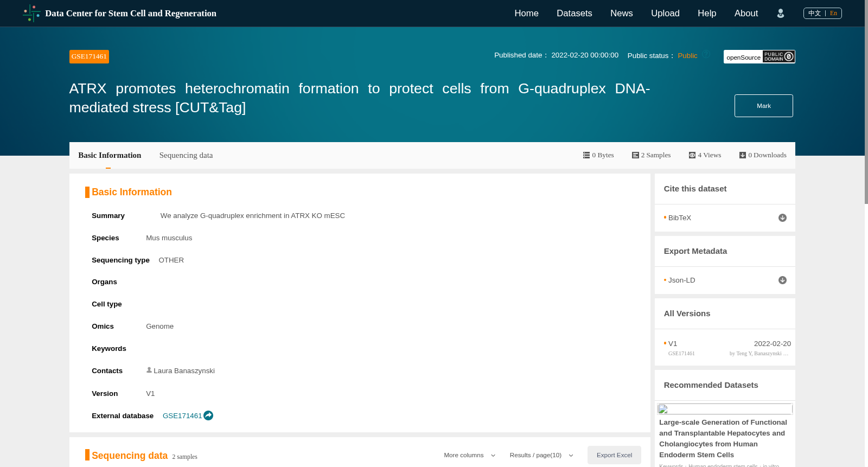Click version date 2022-02-20
This screenshot has height=467, width=868.
coord(773,344)
